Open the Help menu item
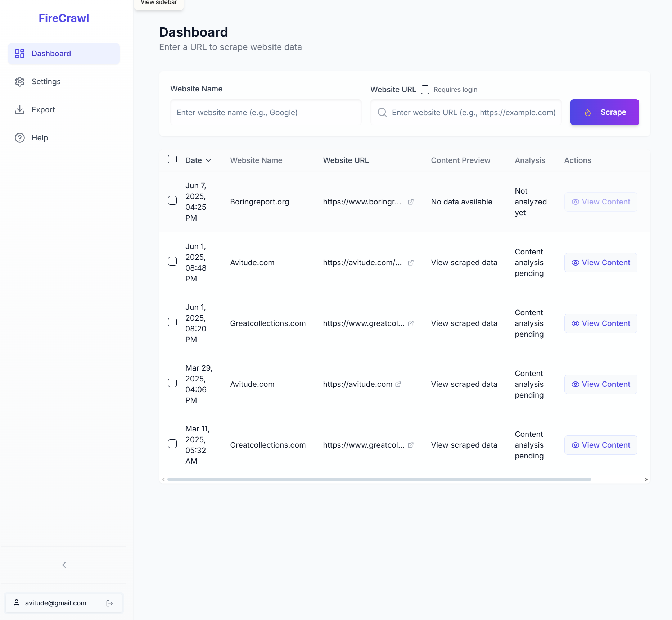672x620 pixels. coord(64,138)
